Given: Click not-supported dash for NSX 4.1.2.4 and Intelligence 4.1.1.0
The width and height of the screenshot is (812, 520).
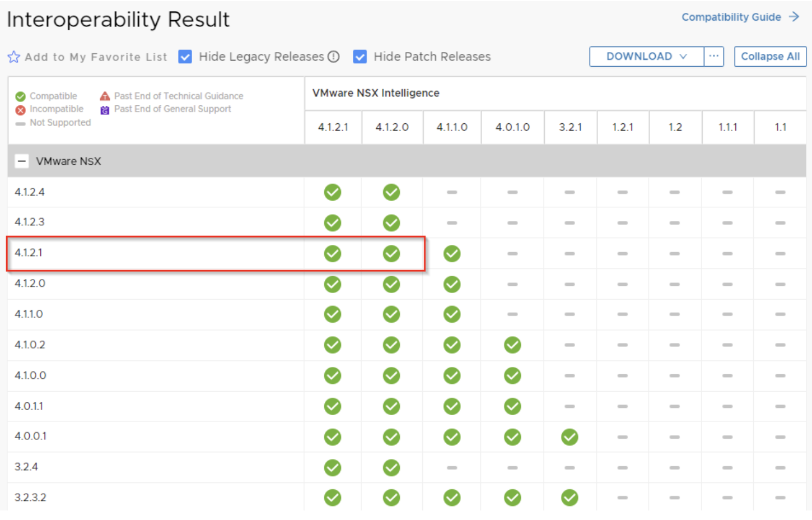Looking at the screenshot, I should click(452, 192).
